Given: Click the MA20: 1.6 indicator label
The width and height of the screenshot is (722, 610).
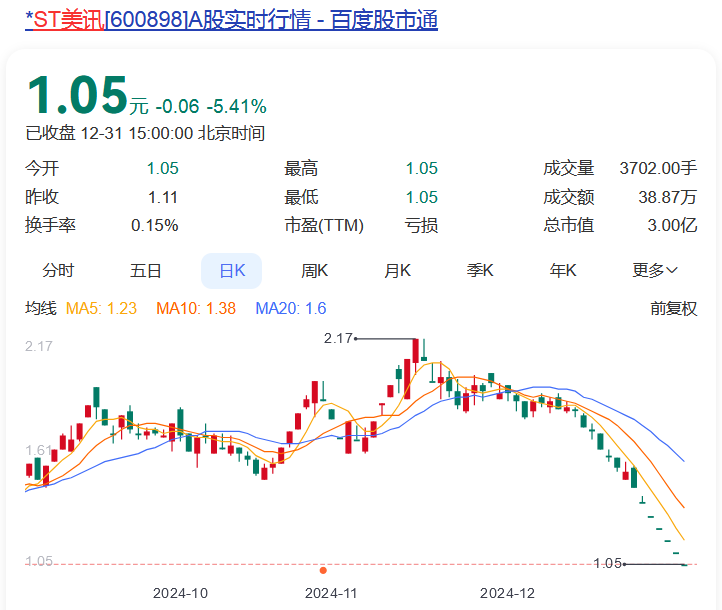Looking at the screenshot, I should coord(291,308).
